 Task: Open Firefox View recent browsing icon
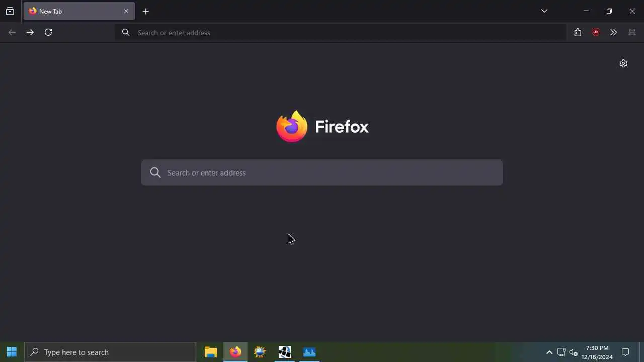[10, 11]
